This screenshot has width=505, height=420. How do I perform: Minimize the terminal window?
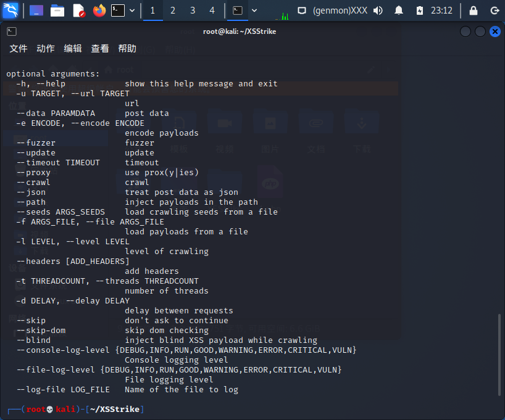click(x=465, y=31)
